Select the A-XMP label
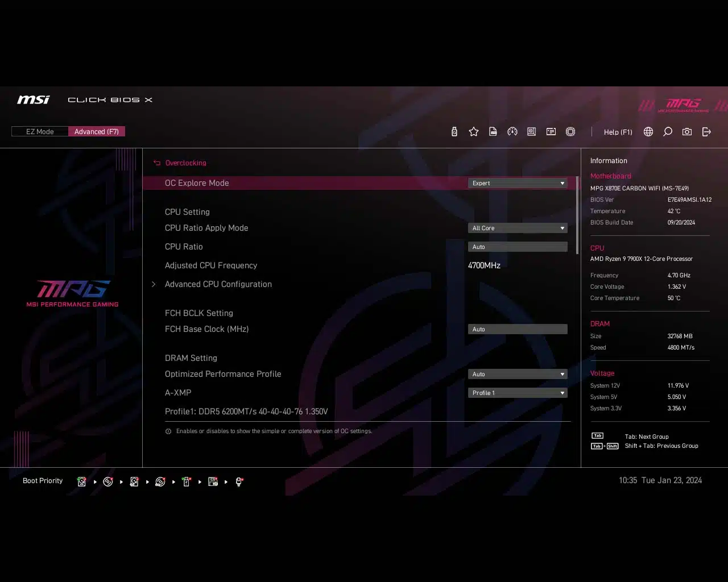 point(178,393)
